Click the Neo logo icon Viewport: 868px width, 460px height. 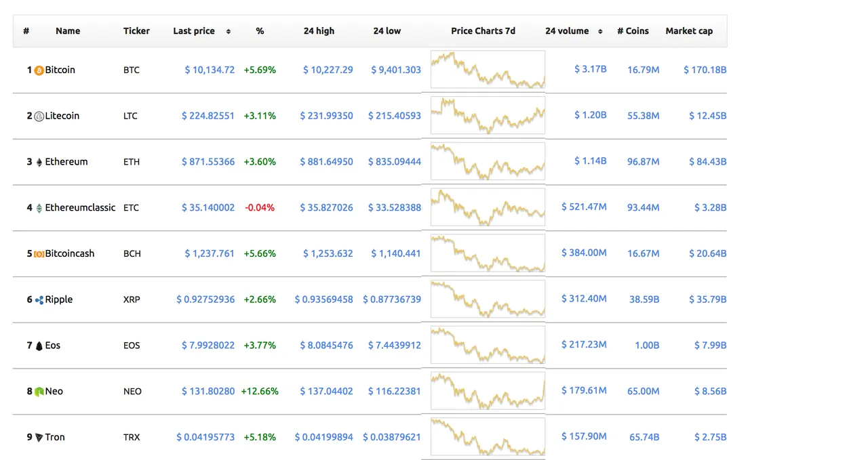pyautogui.click(x=39, y=392)
